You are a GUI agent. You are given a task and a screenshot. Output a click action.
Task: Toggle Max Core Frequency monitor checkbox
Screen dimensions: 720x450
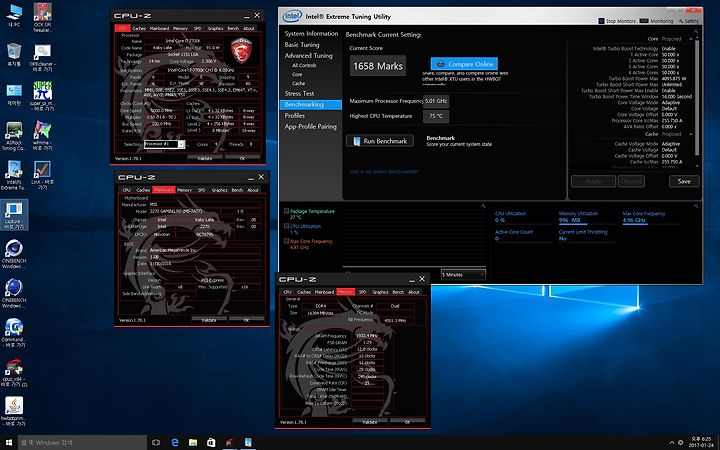(287, 241)
